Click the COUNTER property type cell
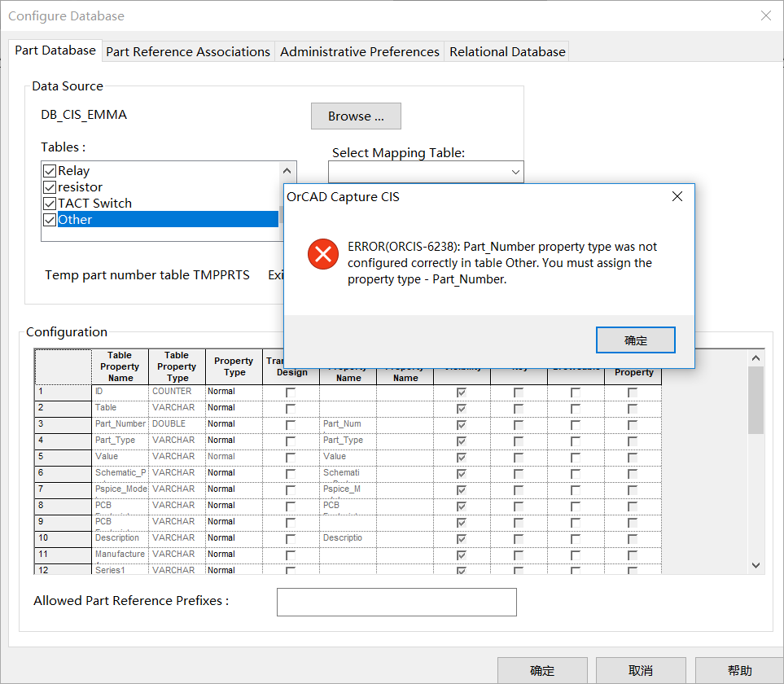The image size is (784, 684). (x=177, y=392)
